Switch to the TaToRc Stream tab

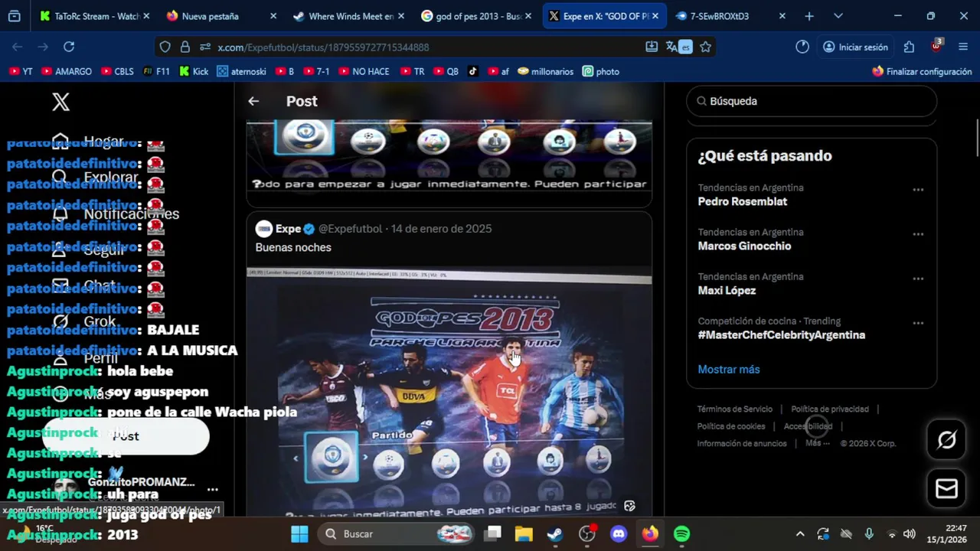click(x=94, y=16)
